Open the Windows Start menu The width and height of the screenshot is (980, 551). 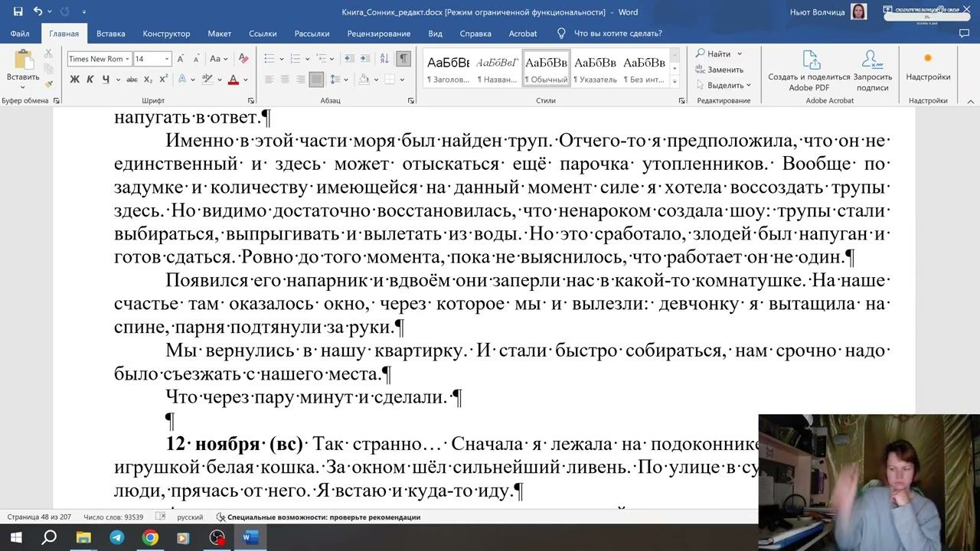coord(16,537)
